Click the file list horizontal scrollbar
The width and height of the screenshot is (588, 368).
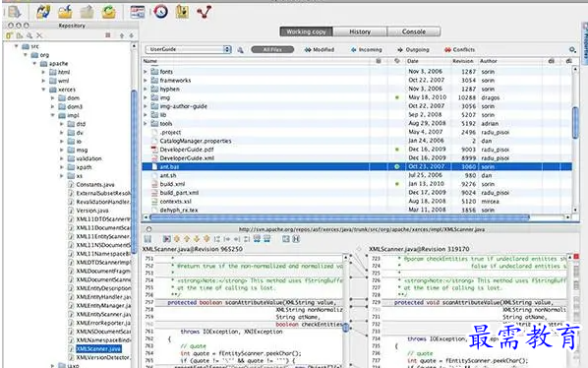point(339,217)
